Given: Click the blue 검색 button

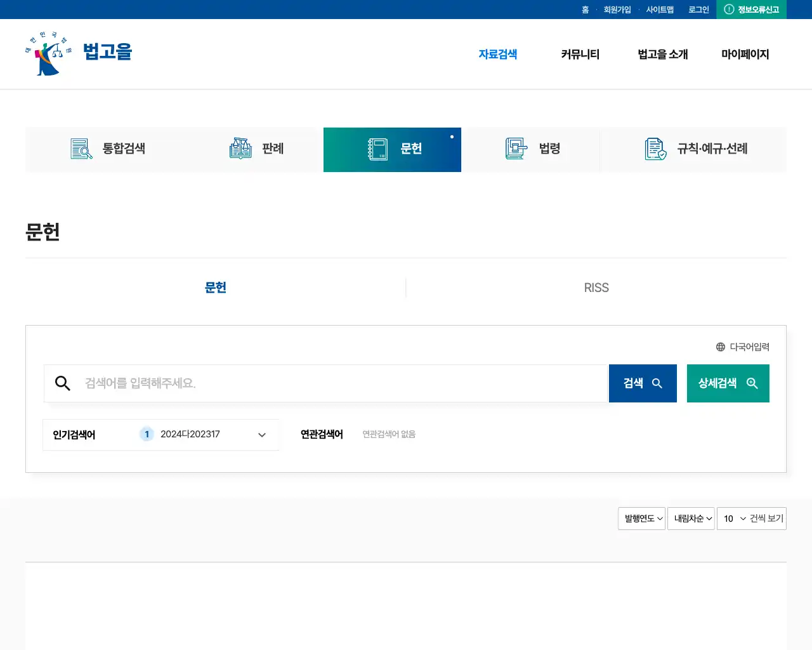Looking at the screenshot, I should [643, 383].
